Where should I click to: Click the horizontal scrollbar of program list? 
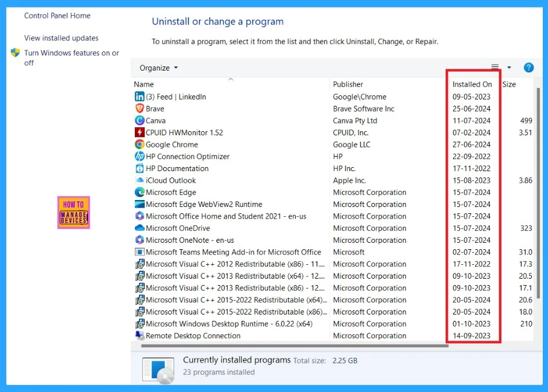point(295,346)
